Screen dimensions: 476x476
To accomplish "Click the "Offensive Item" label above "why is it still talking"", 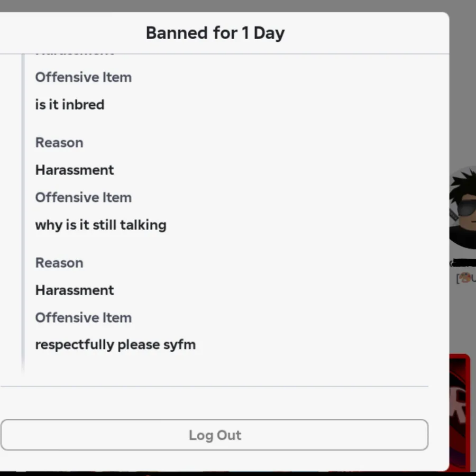I will (83, 197).
